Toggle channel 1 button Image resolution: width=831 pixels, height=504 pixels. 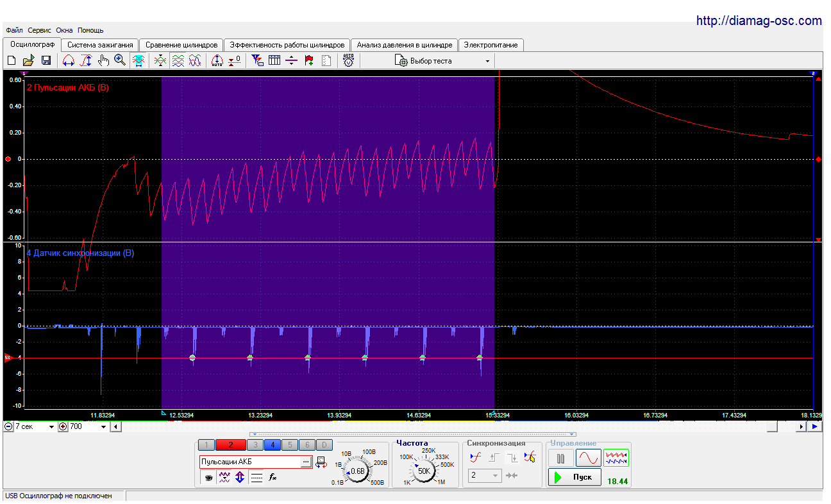(x=206, y=445)
